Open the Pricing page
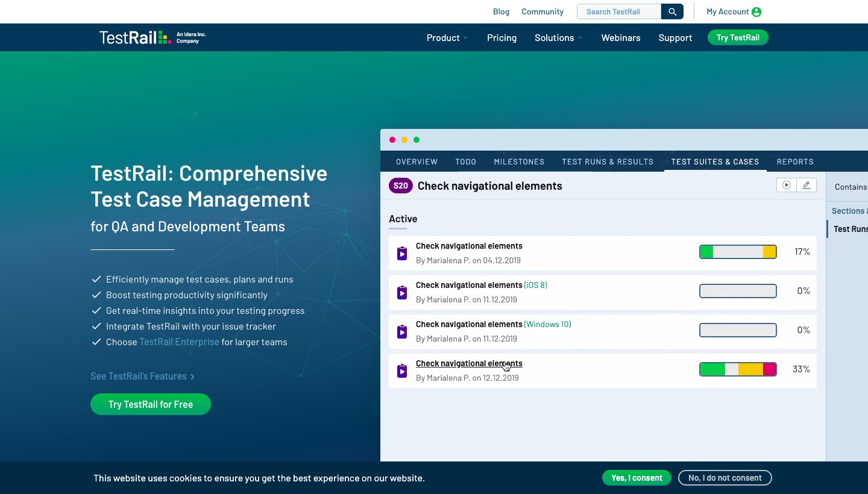 coord(502,37)
